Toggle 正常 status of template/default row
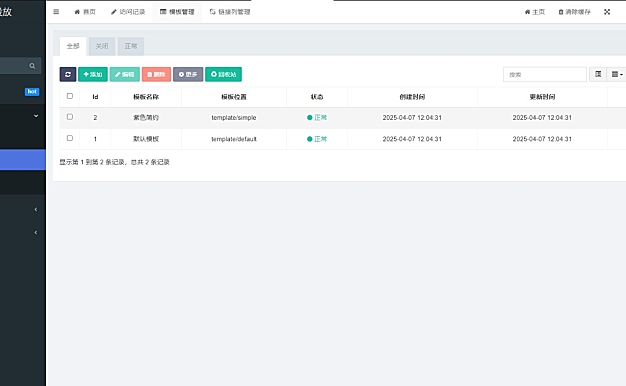Image resolution: width=626 pixels, height=386 pixels. click(317, 139)
